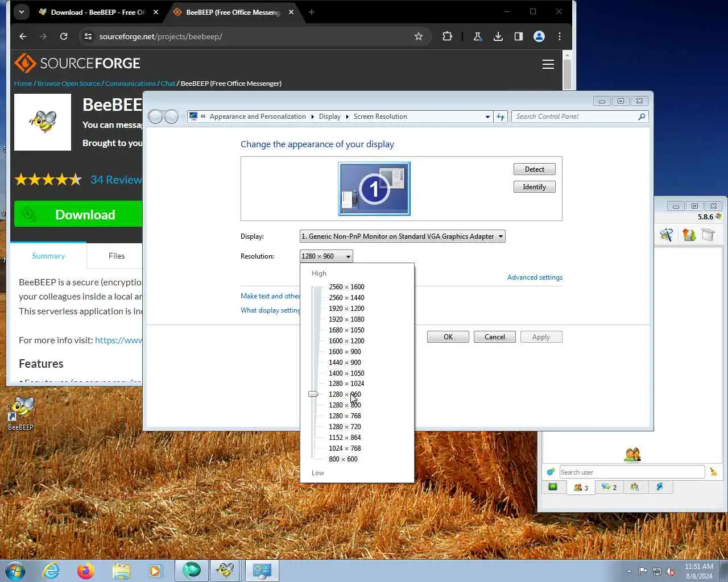The width and height of the screenshot is (728, 582).
Task: Bookmark this page with the star icon
Action: 419,36
